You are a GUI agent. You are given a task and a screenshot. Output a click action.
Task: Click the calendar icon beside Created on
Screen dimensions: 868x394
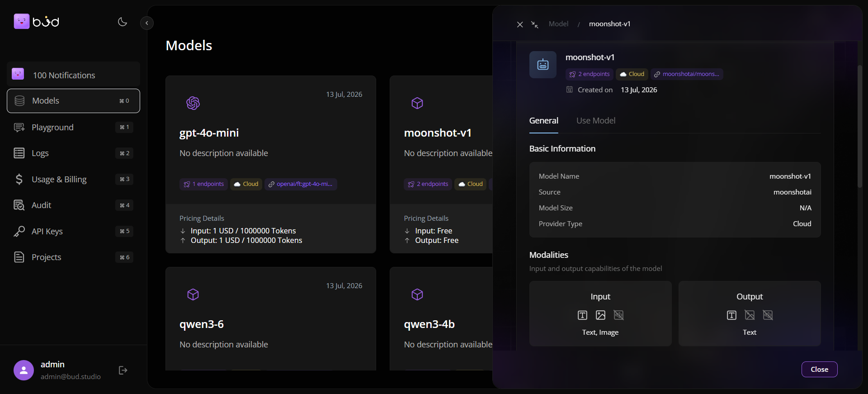click(x=570, y=90)
